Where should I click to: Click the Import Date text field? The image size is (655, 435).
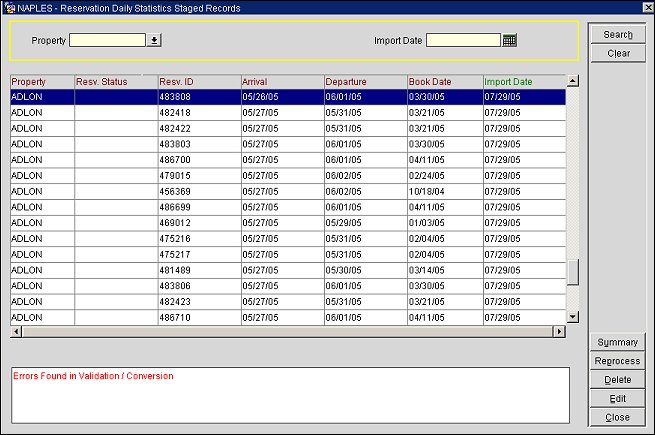click(x=463, y=41)
